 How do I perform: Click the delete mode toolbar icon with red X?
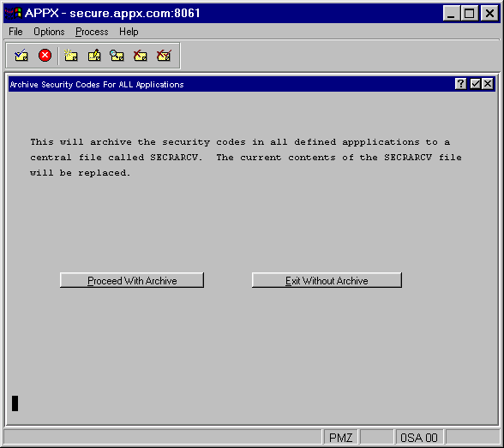click(x=141, y=56)
